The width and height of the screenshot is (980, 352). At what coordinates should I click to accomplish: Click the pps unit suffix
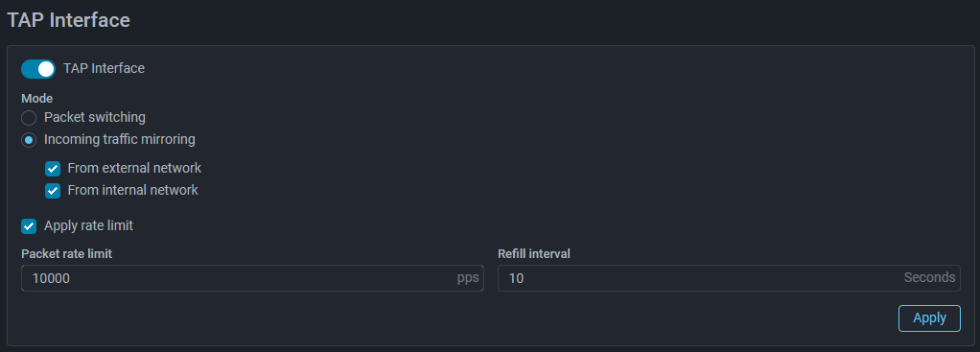(468, 278)
